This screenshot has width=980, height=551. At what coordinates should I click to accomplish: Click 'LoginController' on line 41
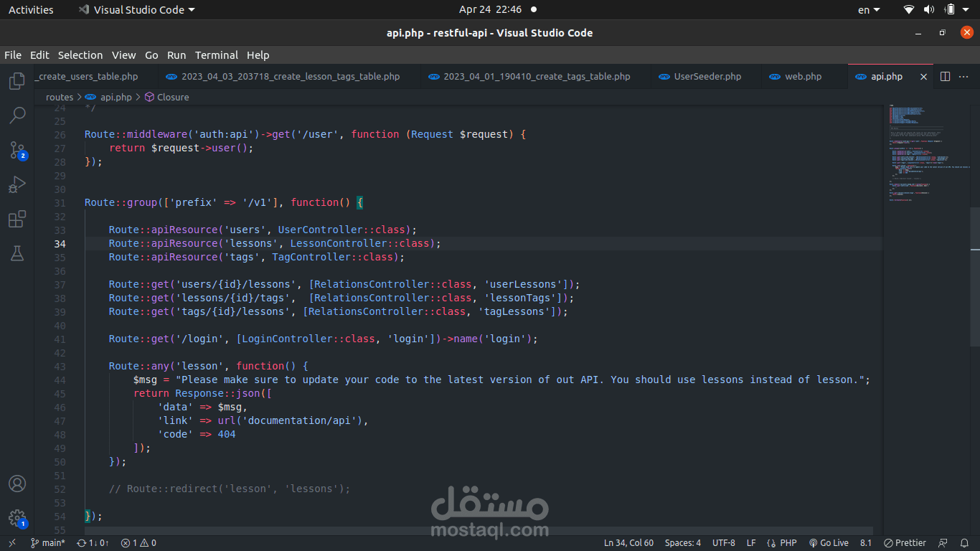288,339
